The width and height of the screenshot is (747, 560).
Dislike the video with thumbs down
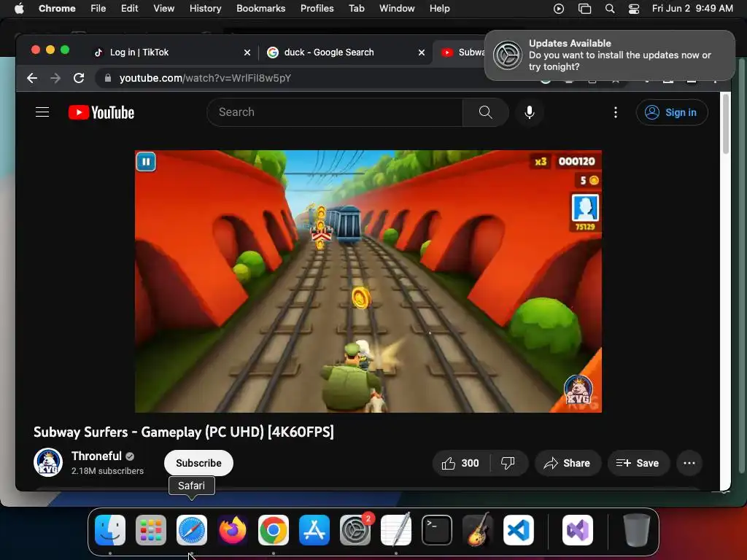[x=508, y=463]
